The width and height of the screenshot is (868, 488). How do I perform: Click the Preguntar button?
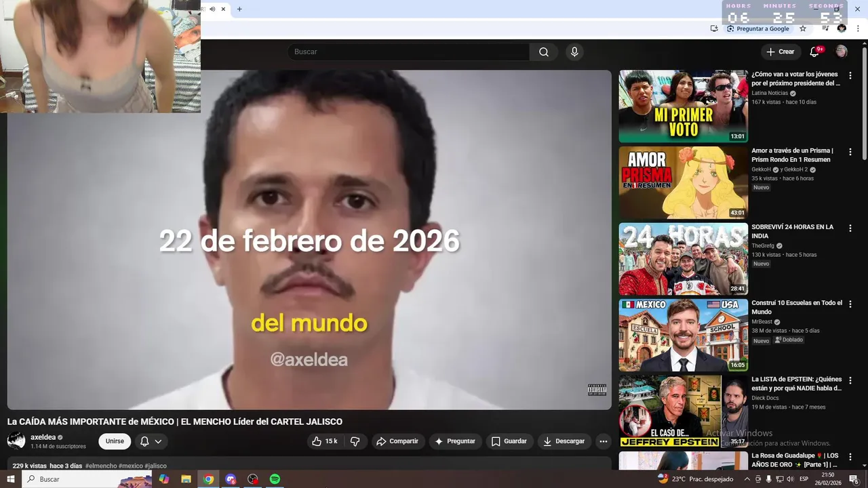(x=455, y=441)
